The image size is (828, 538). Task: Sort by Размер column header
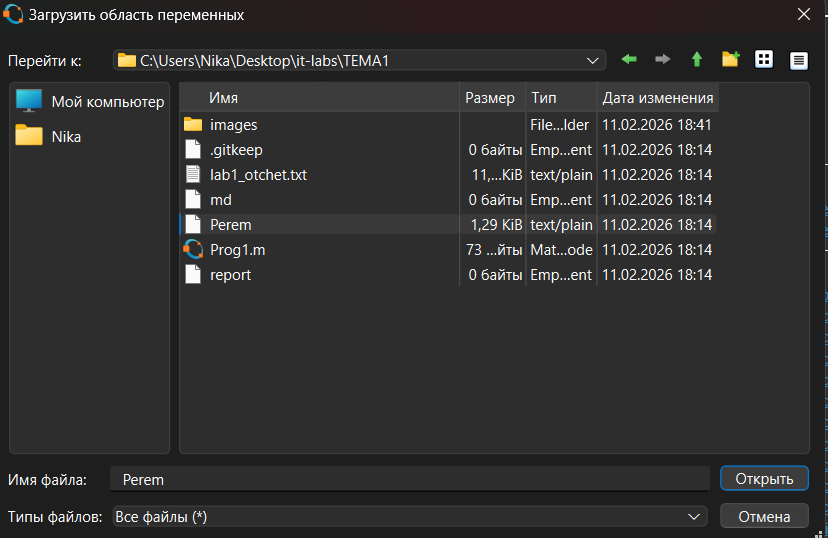point(490,98)
